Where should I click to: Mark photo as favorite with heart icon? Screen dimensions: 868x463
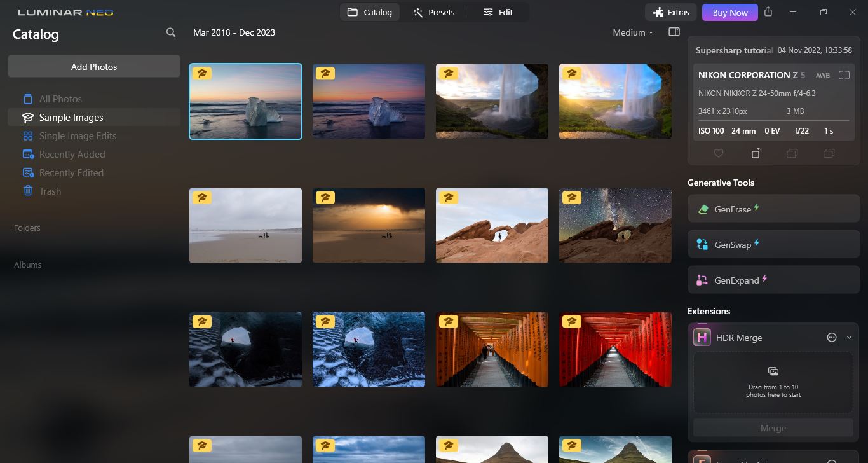719,153
